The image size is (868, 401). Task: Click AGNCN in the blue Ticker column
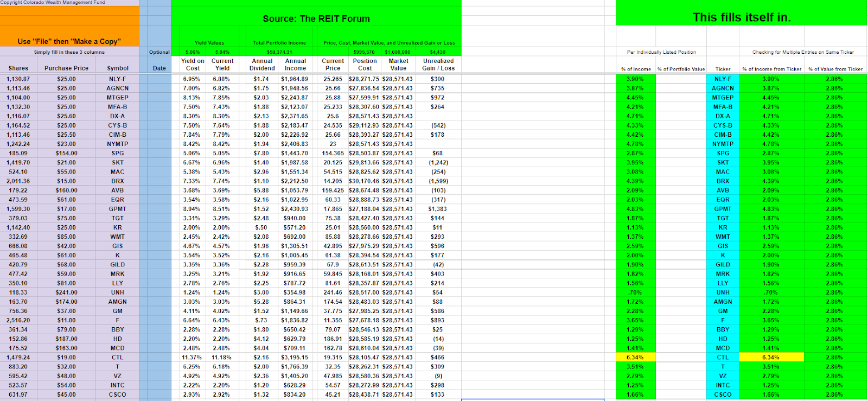click(723, 88)
